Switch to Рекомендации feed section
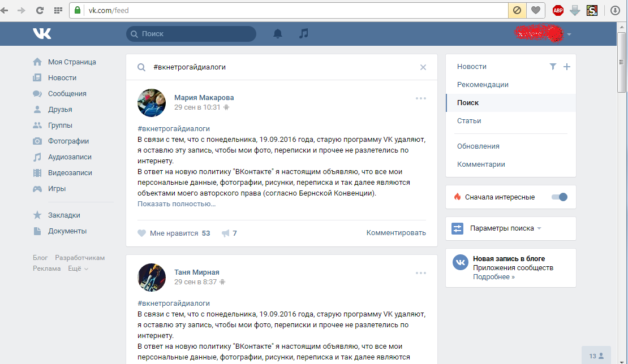The height and width of the screenshot is (364, 628). [x=483, y=84]
